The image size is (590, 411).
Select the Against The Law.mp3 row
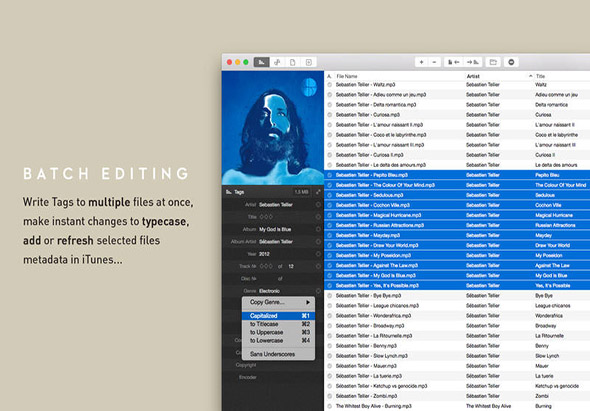457,265
